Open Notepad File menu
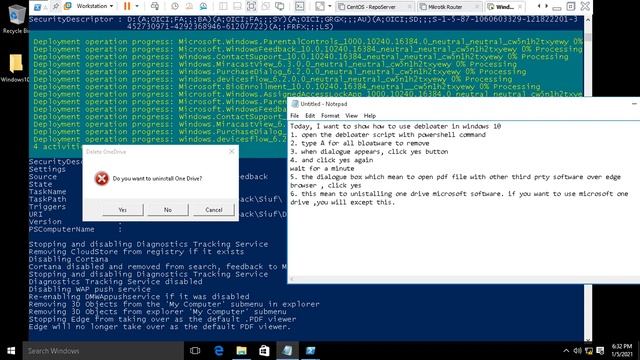 [x=294, y=116]
